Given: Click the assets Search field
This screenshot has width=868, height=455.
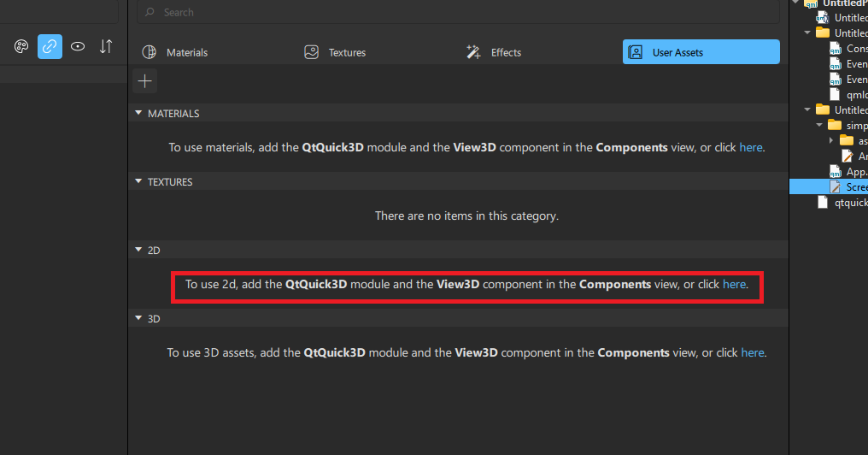Looking at the screenshot, I should (x=461, y=13).
